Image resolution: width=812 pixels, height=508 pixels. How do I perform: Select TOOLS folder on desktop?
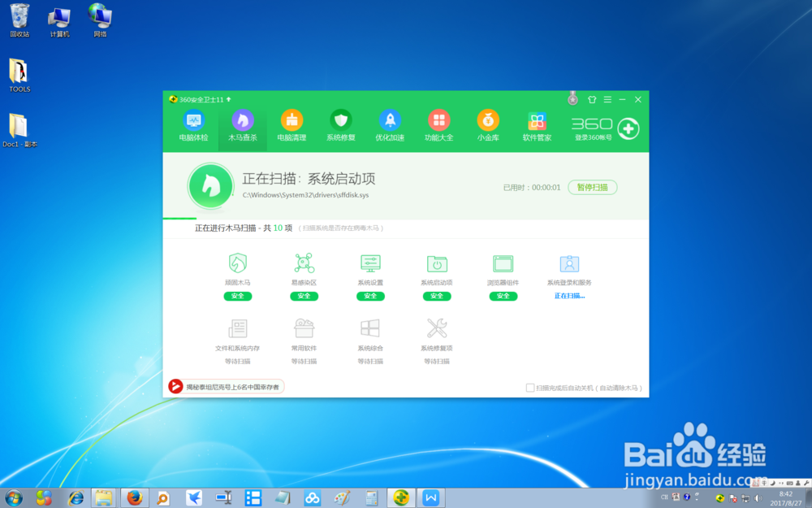pos(19,76)
